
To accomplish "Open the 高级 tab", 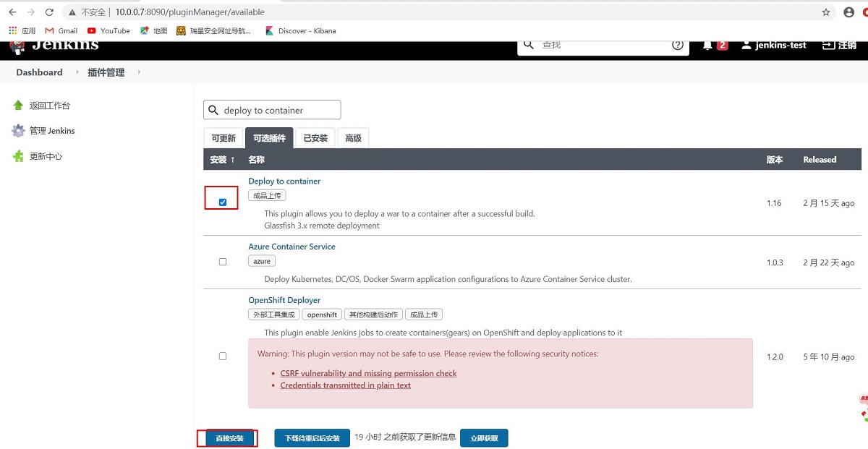I will click(353, 138).
